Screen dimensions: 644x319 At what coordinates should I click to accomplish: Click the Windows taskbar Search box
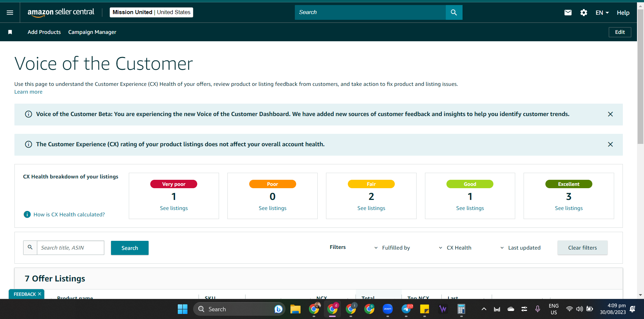pyautogui.click(x=239, y=309)
